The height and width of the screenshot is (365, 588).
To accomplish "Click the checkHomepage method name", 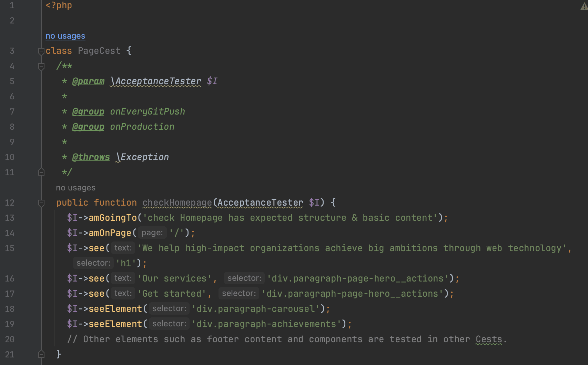I will point(177,203).
